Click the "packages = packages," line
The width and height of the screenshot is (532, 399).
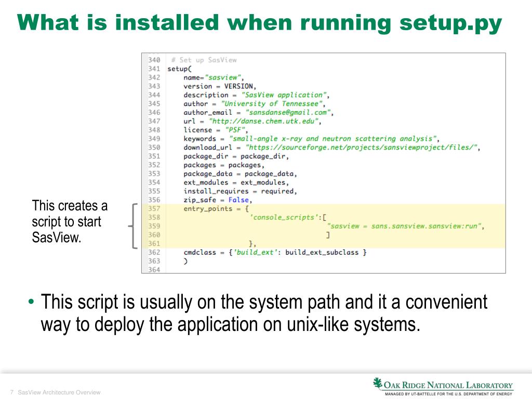tap(224, 165)
